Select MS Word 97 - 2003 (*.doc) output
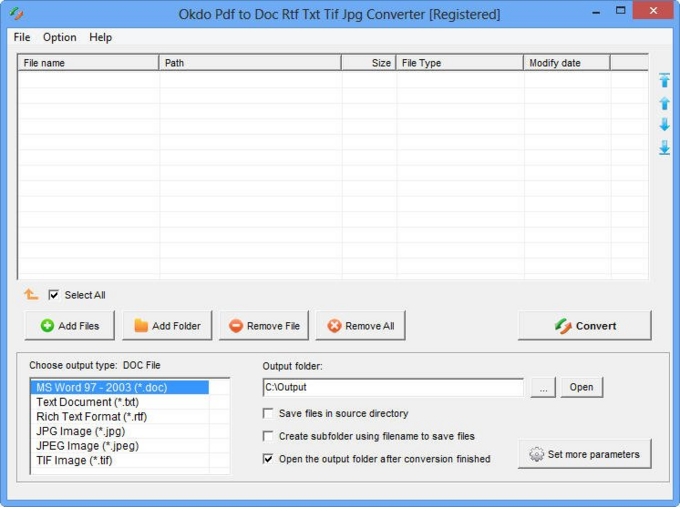The image size is (680, 516). [119, 387]
